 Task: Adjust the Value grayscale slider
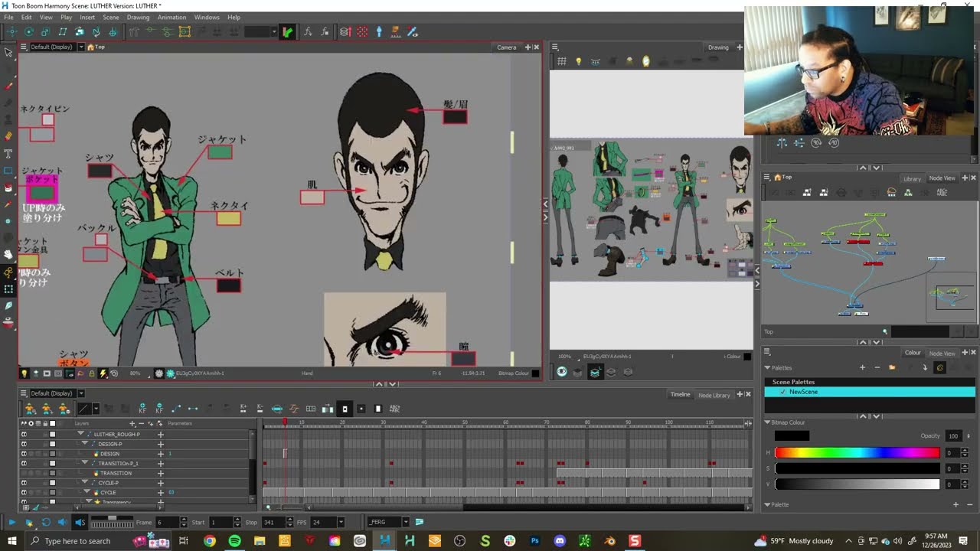tap(857, 484)
